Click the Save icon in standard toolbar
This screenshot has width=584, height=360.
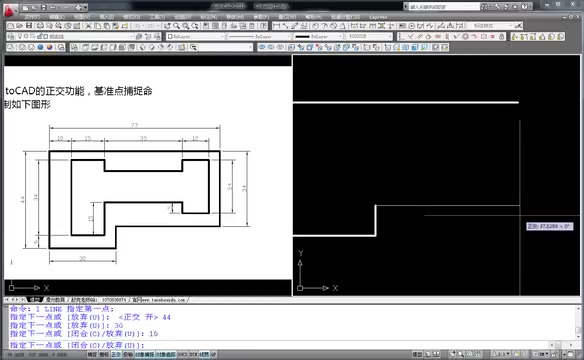pos(29,26)
